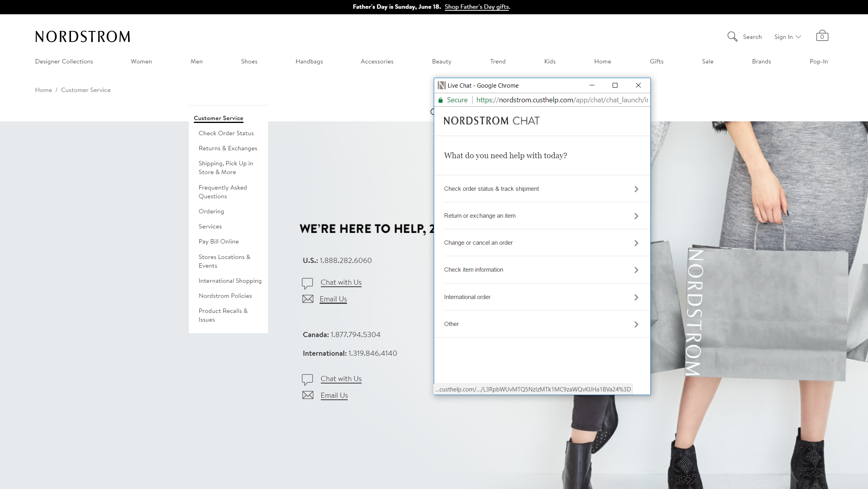Viewport: 868px width, 489px height.
Task: Click the Home breadcrumb link
Action: pyautogui.click(x=43, y=90)
